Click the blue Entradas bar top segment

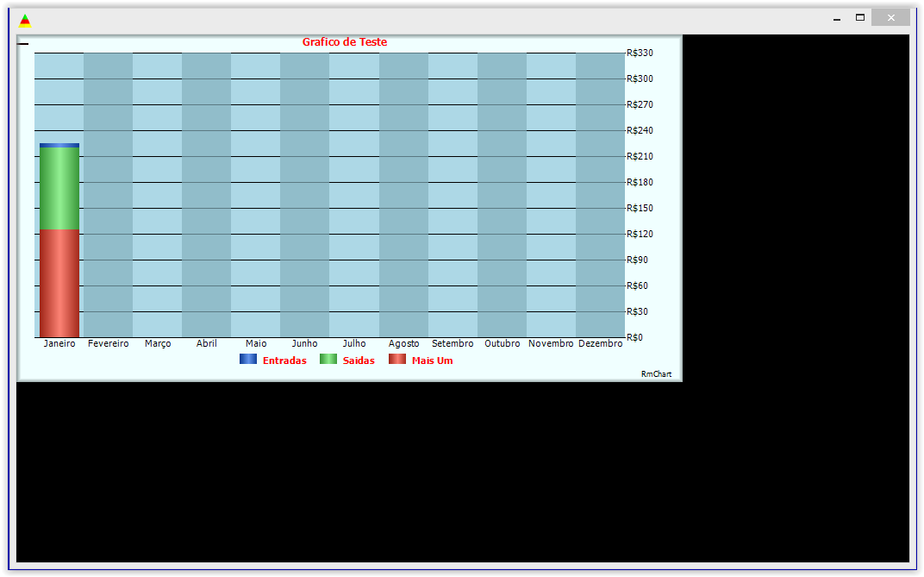click(x=59, y=146)
